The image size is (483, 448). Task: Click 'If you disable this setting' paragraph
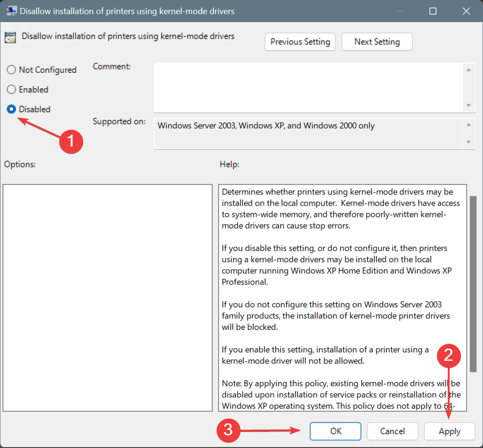click(x=337, y=265)
